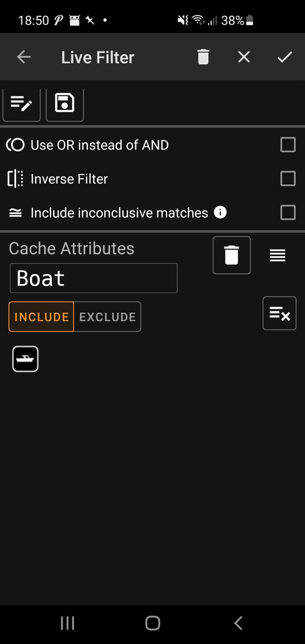The width and height of the screenshot is (305, 644).
Task: Edit the Boat text field
Action: [93, 278]
